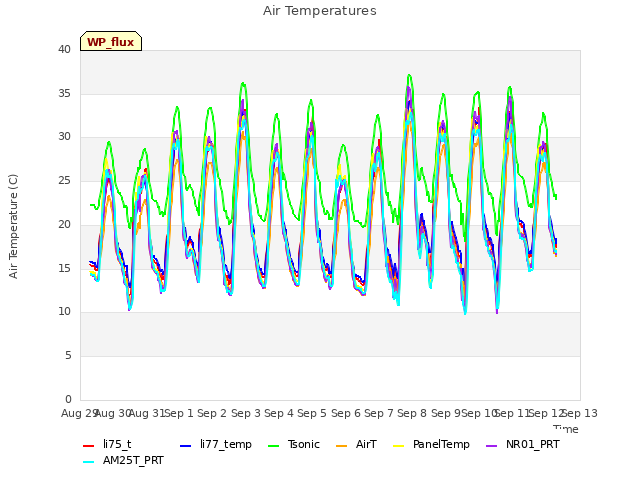This screenshot has width=640, height=480.
Task: Click the 5 y-axis tick label
Action: click(x=68, y=356)
